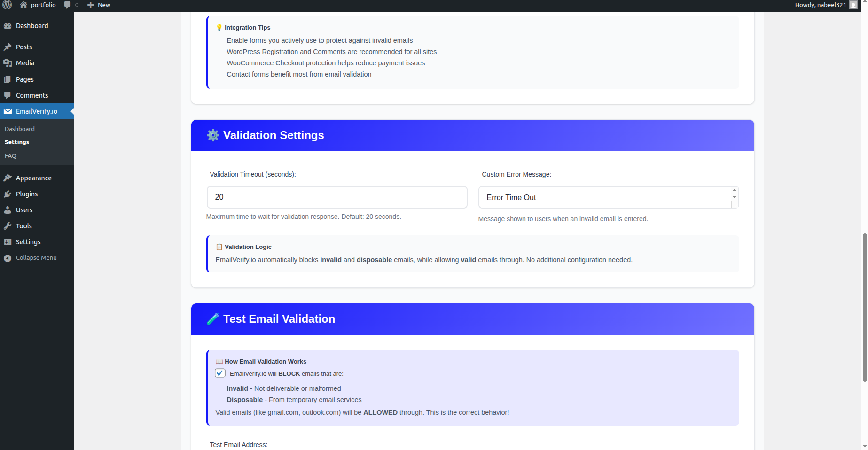Click the 'Enable forms you actively use' tip

click(320, 40)
